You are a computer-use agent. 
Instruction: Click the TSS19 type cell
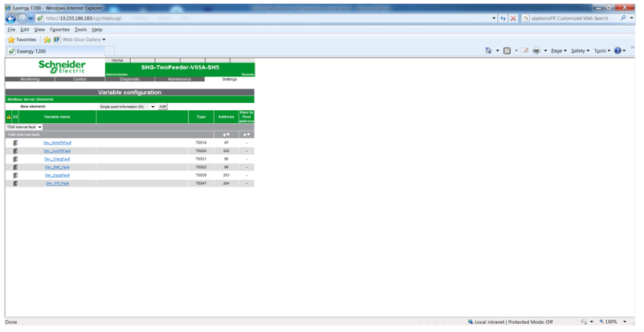point(201,143)
